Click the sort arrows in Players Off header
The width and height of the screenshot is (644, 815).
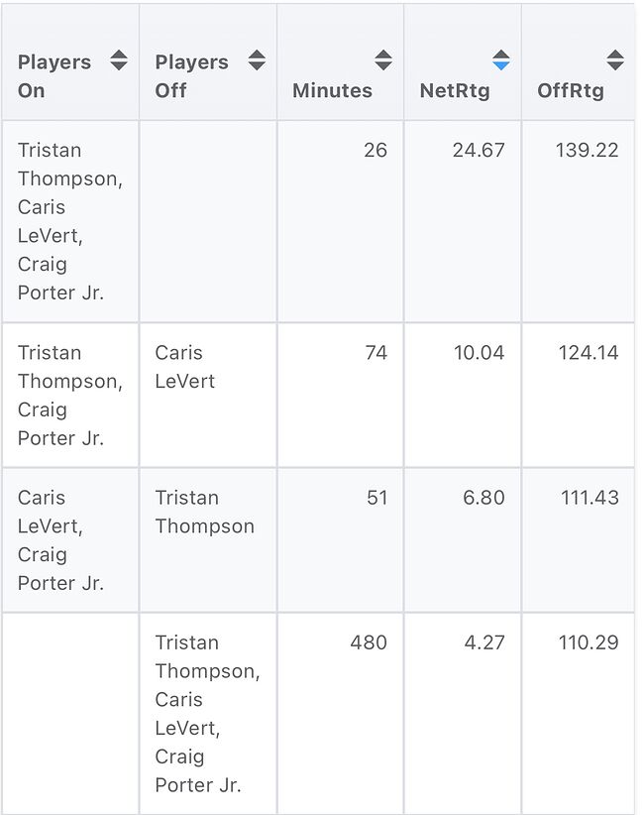pos(257,60)
